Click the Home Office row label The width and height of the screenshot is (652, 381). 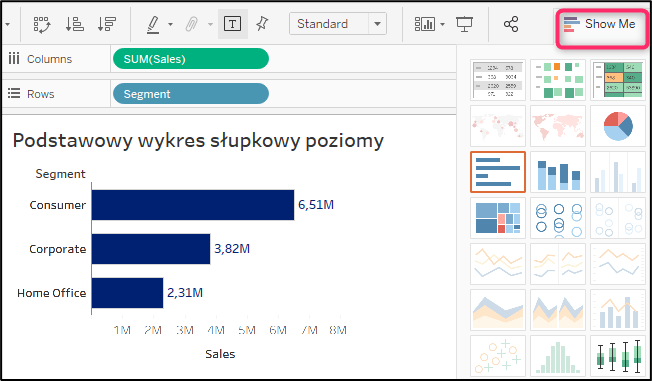click(x=52, y=293)
